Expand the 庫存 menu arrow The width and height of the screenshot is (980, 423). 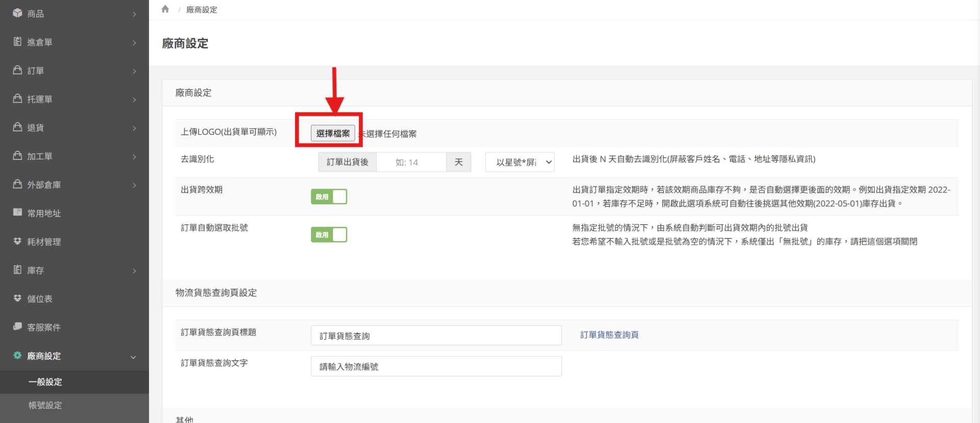click(134, 271)
